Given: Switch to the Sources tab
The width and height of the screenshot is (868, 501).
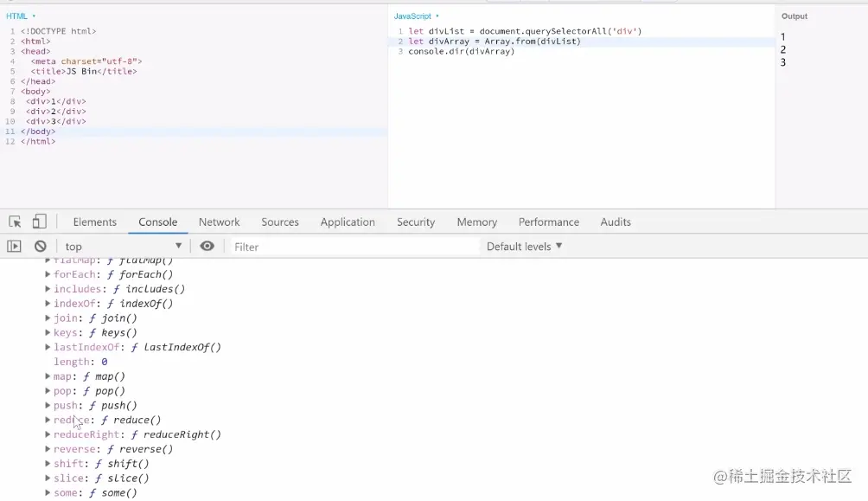Looking at the screenshot, I should (x=280, y=222).
